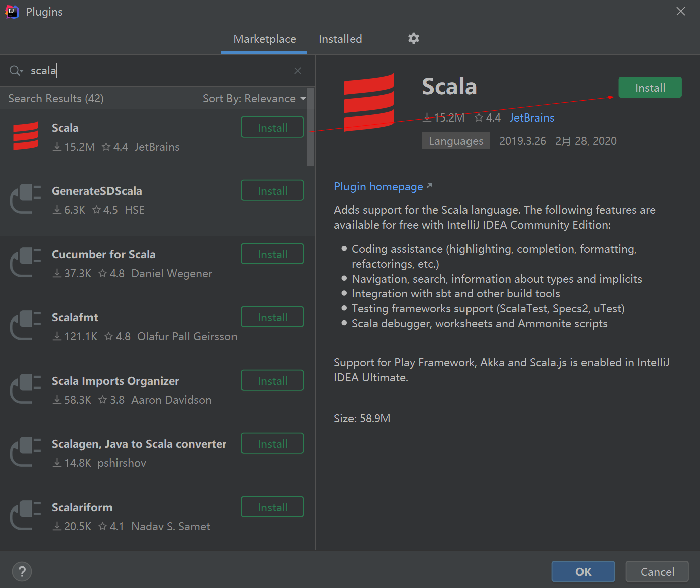Viewport: 700px width, 588px height.
Task: Install the Scalafmt plugin
Action: tap(272, 317)
